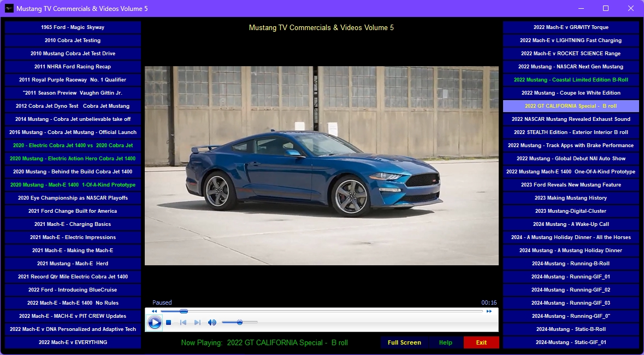This screenshot has width=644, height=355.
Task: Play 2024 Mustang - A Wake-Up Call
Action: [571, 224]
